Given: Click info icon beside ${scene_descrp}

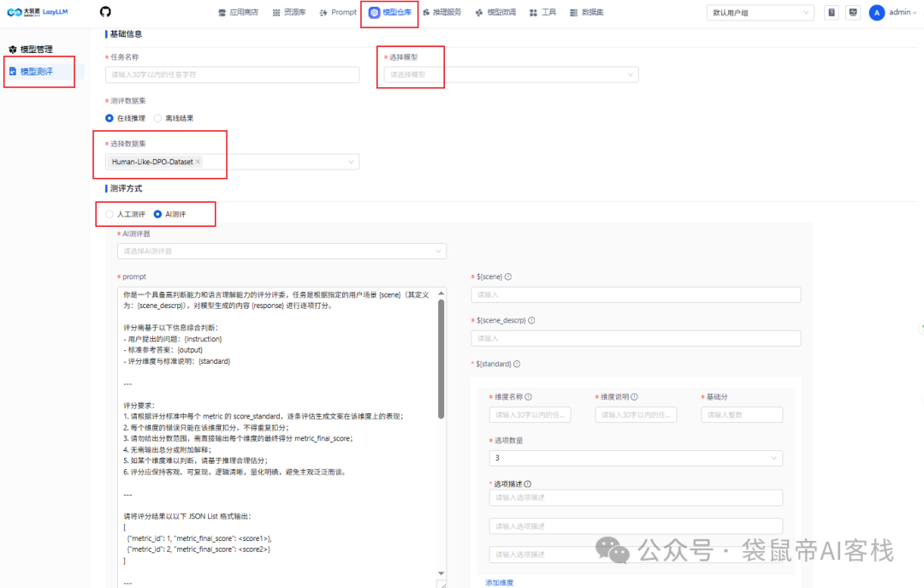Looking at the screenshot, I should click(x=531, y=320).
